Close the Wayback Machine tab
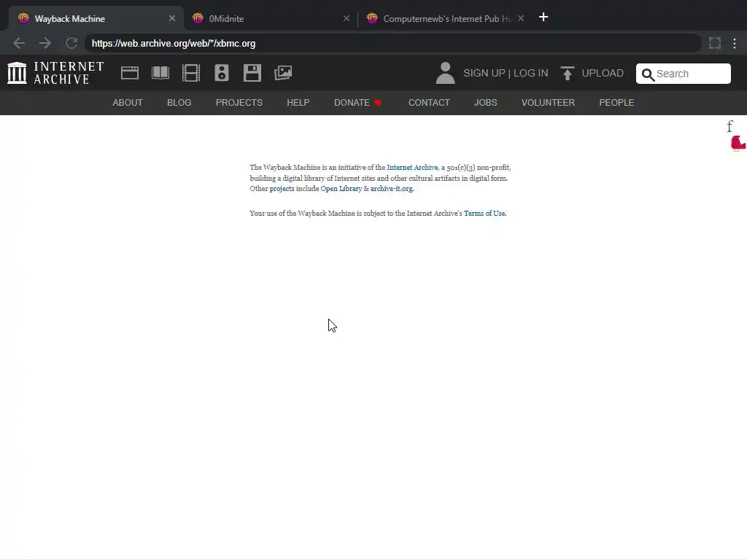The image size is (747, 560). point(172,18)
